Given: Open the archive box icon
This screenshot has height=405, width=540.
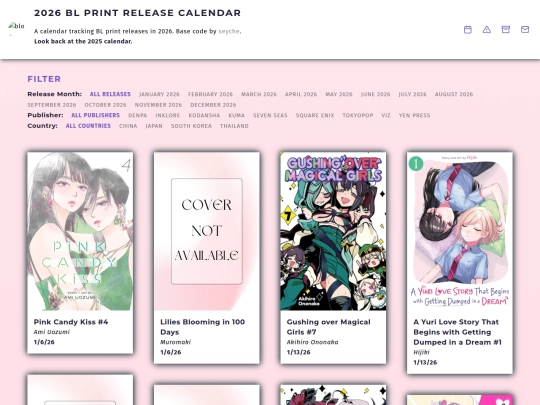Looking at the screenshot, I should (506, 30).
